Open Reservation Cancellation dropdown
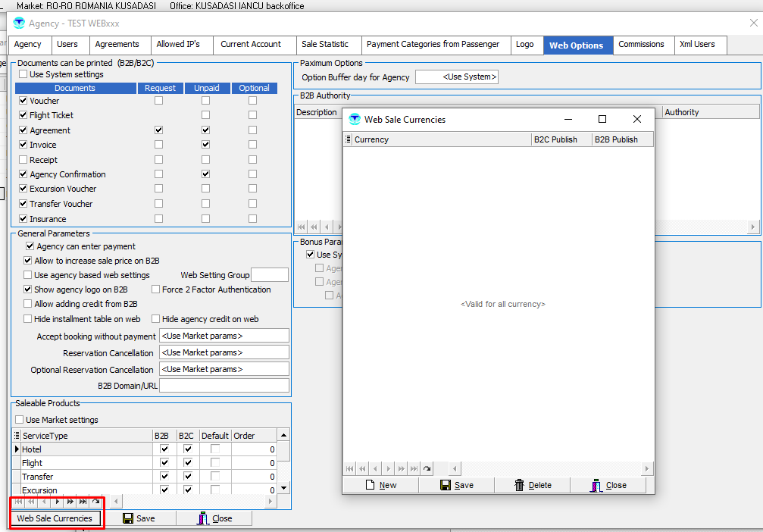The height and width of the screenshot is (532, 763). pos(224,352)
